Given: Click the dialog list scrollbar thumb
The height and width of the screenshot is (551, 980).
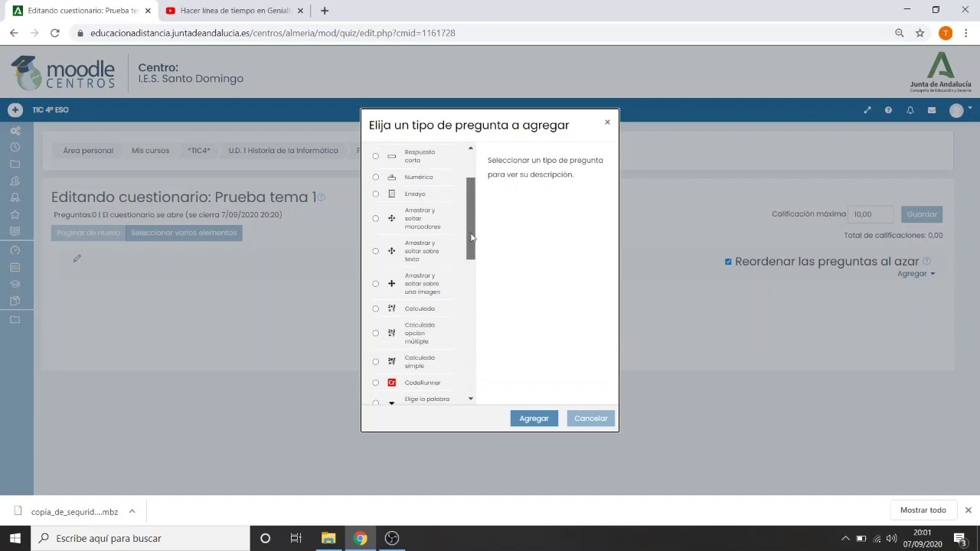Looking at the screenshot, I should click(x=471, y=218).
